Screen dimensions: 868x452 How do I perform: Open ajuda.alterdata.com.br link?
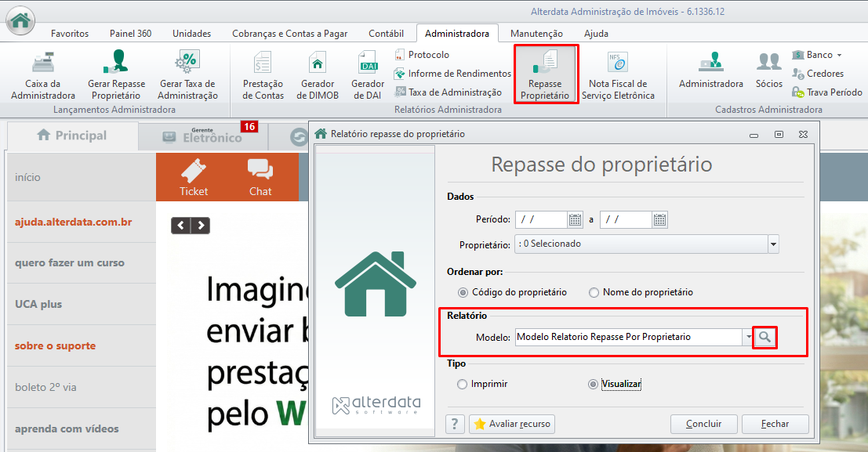[74, 222]
